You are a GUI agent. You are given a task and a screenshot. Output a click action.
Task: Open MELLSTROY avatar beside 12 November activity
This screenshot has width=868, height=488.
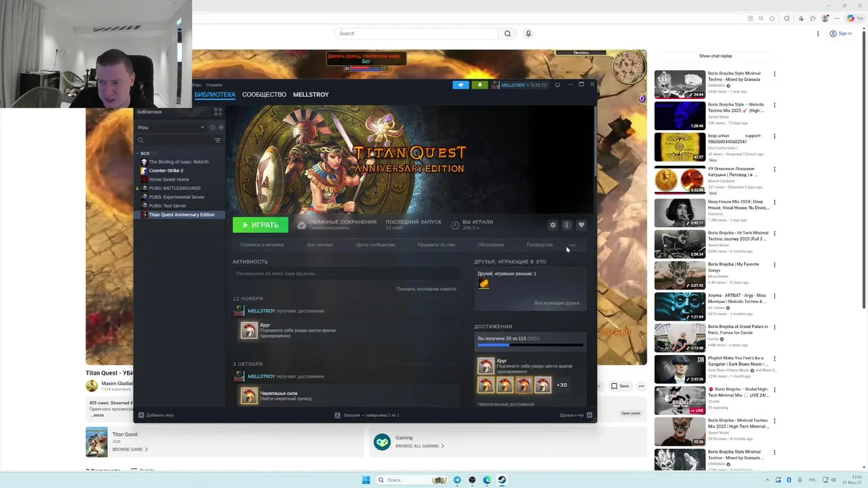(239, 310)
